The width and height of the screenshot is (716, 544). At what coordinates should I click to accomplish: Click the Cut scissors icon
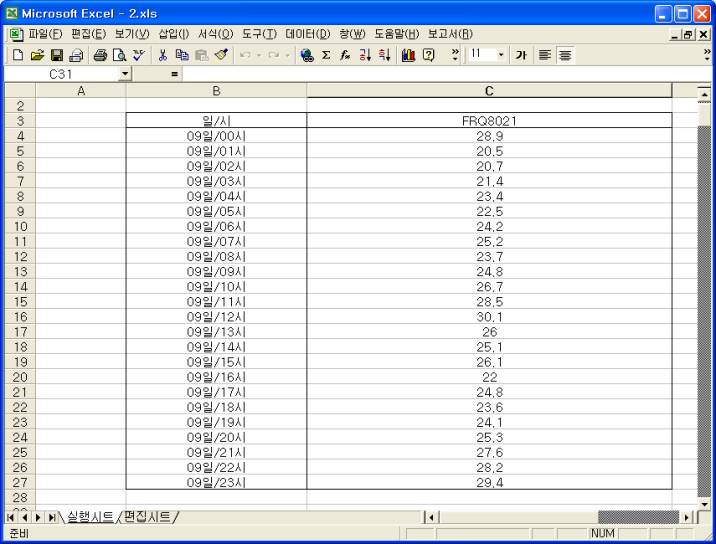[162, 54]
